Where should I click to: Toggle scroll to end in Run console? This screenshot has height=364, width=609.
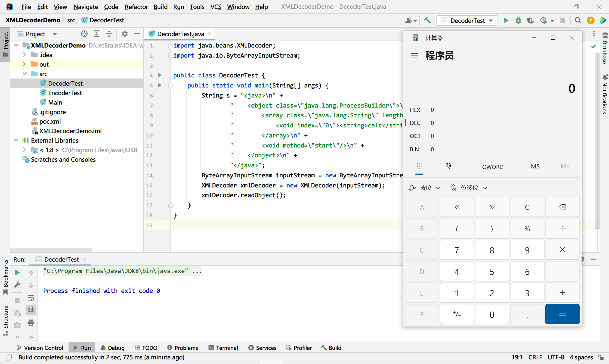coord(31,310)
